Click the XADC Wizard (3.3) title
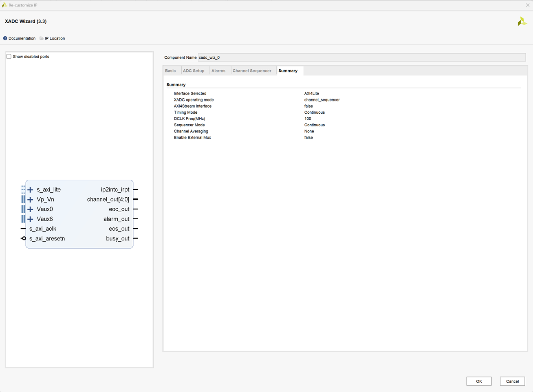The image size is (533, 392). pos(26,21)
